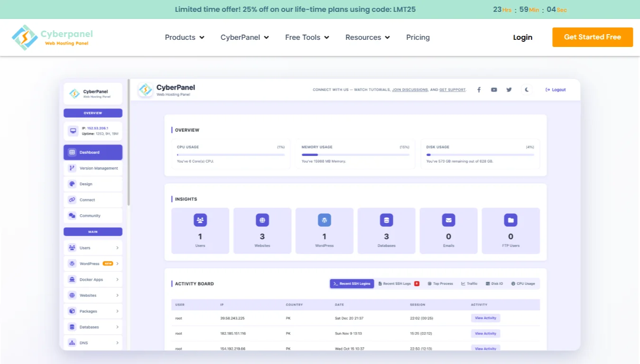The height and width of the screenshot is (364, 640).
Task: Click the session value 15:25 (02:12)
Action: (x=421, y=334)
